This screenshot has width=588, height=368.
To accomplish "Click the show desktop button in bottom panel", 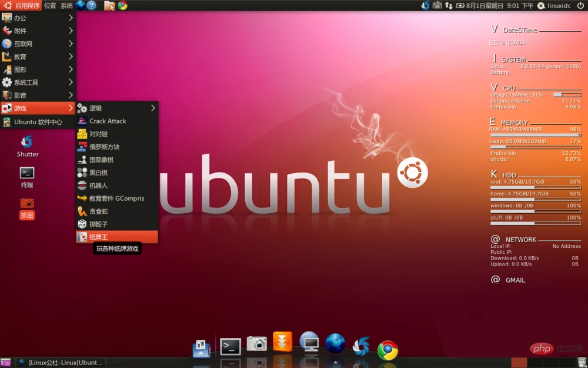I will [5, 362].
